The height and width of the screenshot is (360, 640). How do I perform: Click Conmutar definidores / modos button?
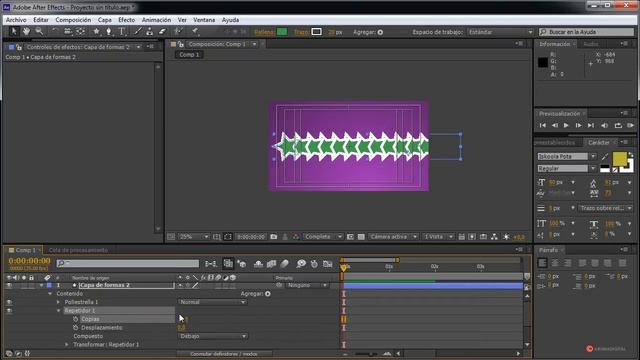224,354
